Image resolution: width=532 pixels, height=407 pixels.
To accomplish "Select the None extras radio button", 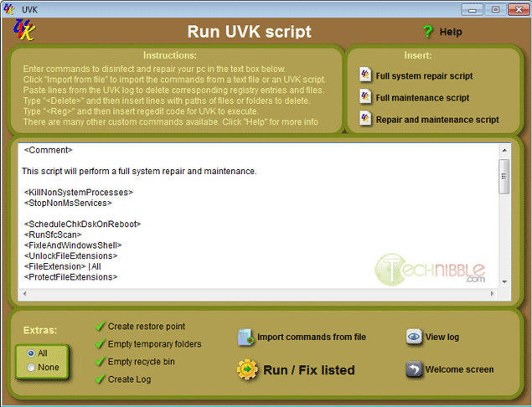I will click(31, 368).
